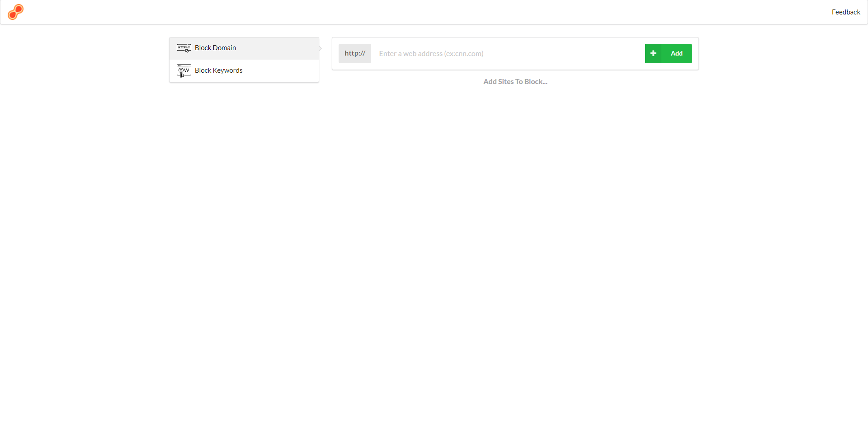This screenshot has width=868, height=435.
Task: Click the Block Keywords icon
Action: [x=184, y=71]
